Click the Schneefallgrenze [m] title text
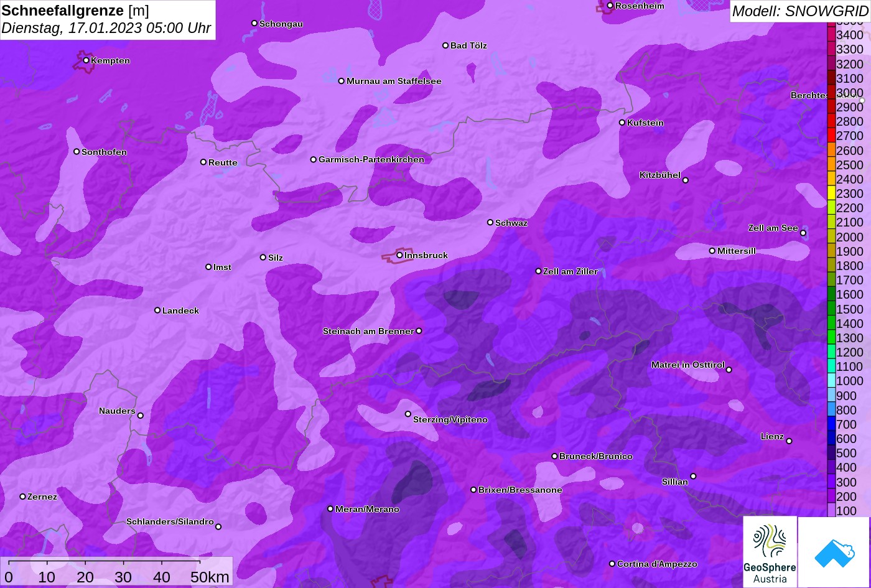871x588 pixels. pyautogui.click(x=75, y=11)
